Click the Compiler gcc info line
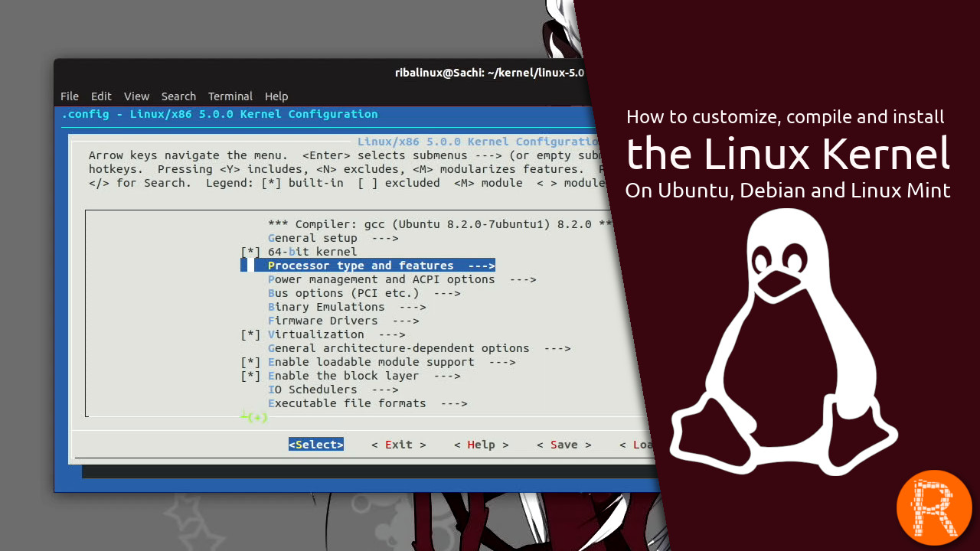This screenshot has height=551, width=980. point(440,224)
